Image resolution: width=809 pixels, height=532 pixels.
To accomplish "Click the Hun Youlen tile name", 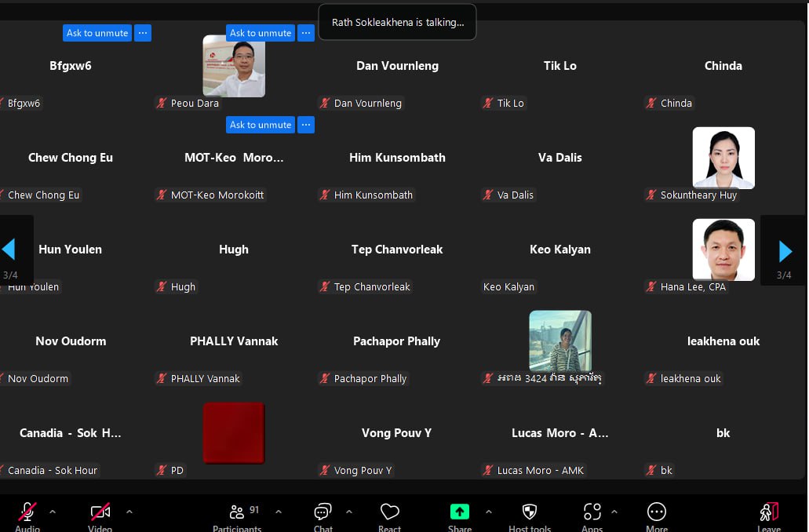I will tap(70, 250).
